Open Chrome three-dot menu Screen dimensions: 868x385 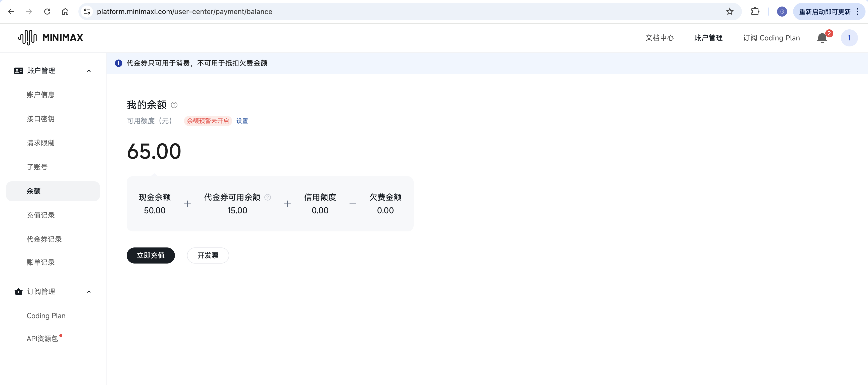coord(857,12)
